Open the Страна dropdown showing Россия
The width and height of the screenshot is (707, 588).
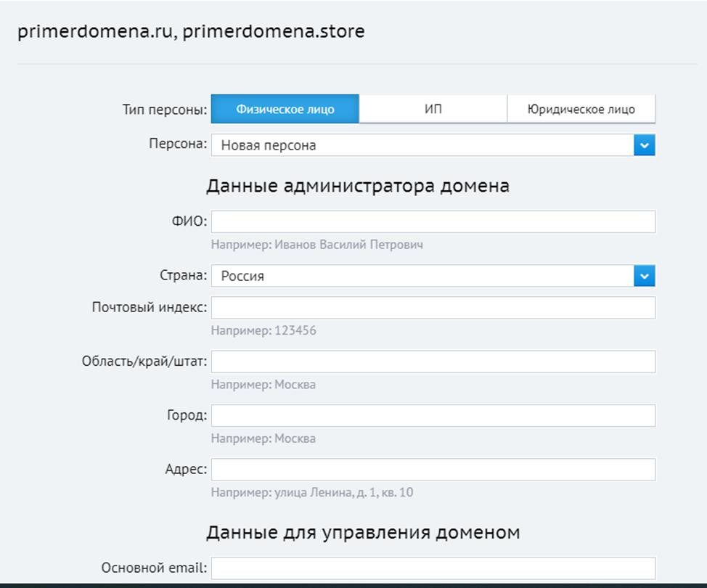click(422, 276)
